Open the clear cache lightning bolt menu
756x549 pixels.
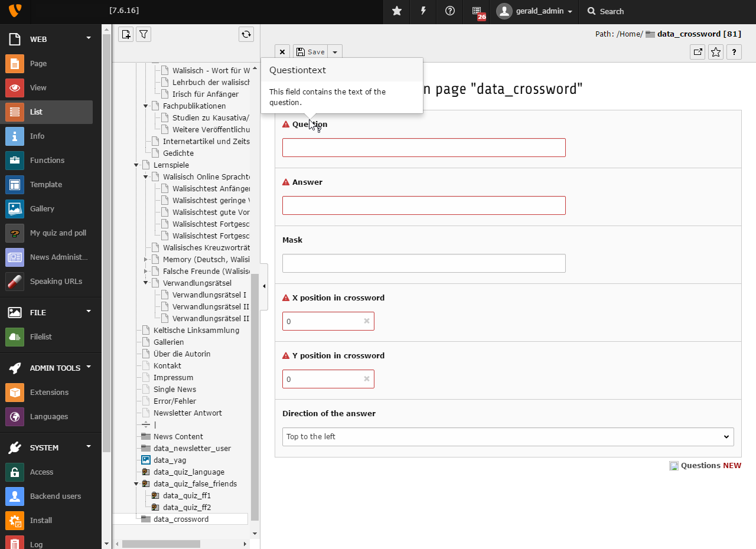pos(423,11)
